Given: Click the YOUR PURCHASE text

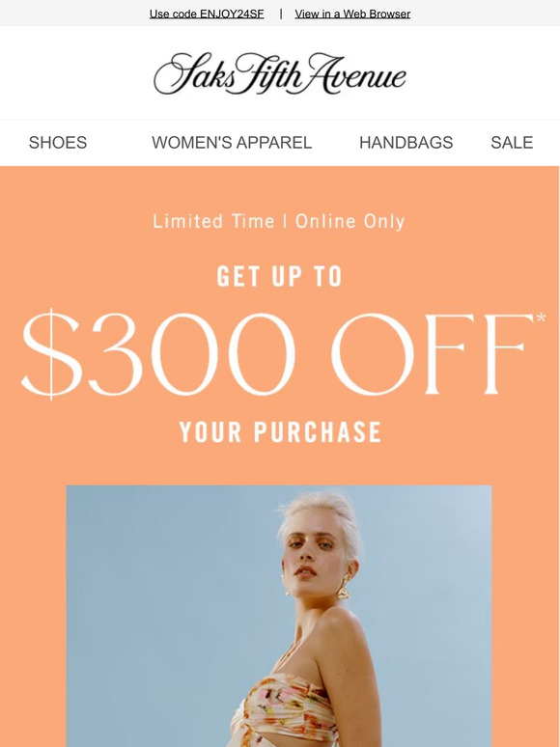Looking at the screenshot, I should point(280,432).
